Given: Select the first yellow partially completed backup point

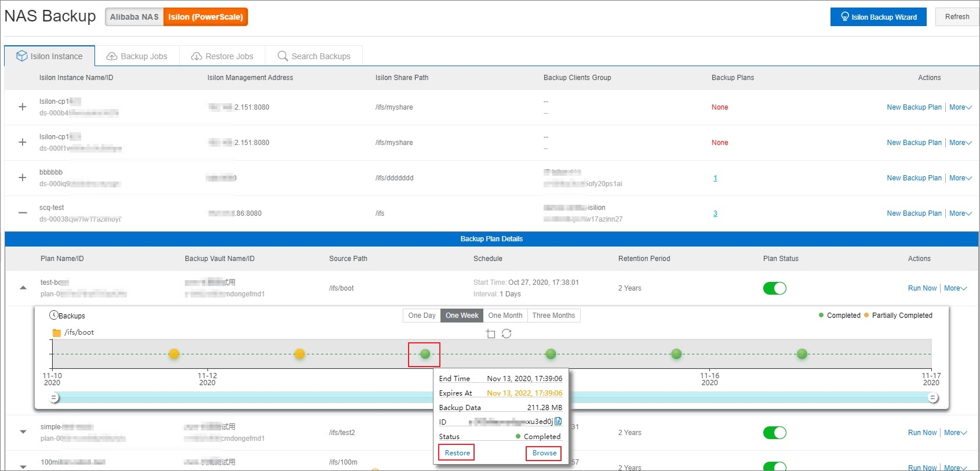Looking at the screenshot, I should click(174, 354).
